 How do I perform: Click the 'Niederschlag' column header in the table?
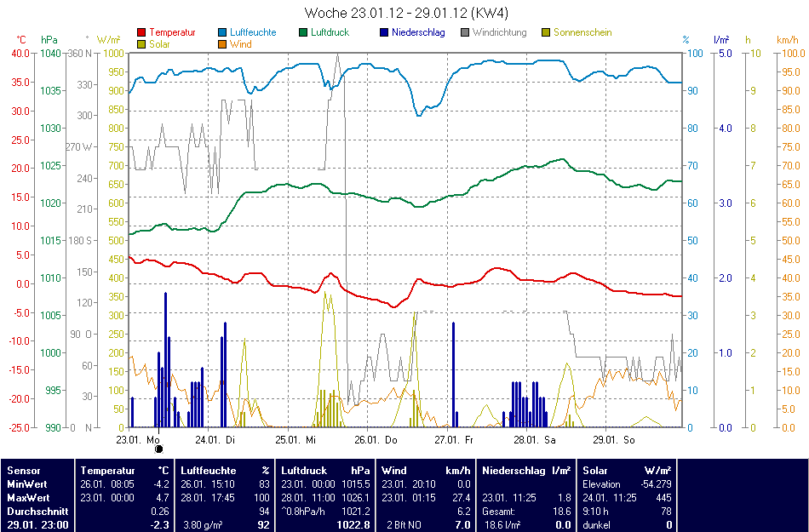[x=514, y=471]
